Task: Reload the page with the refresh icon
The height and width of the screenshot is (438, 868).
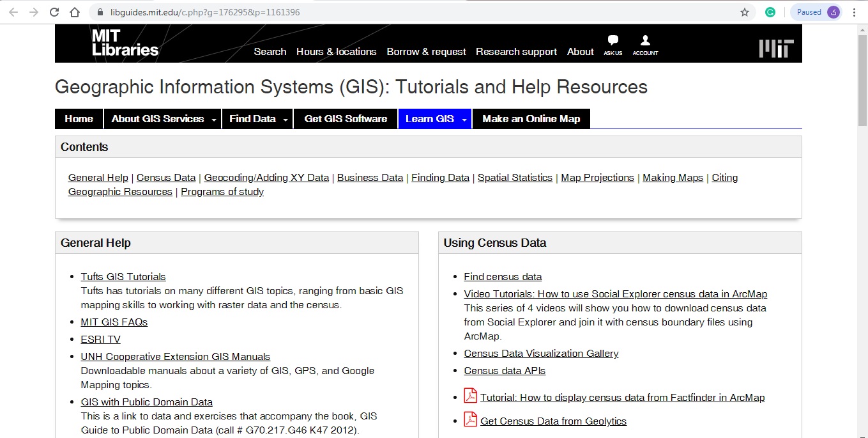Action: 54,12
